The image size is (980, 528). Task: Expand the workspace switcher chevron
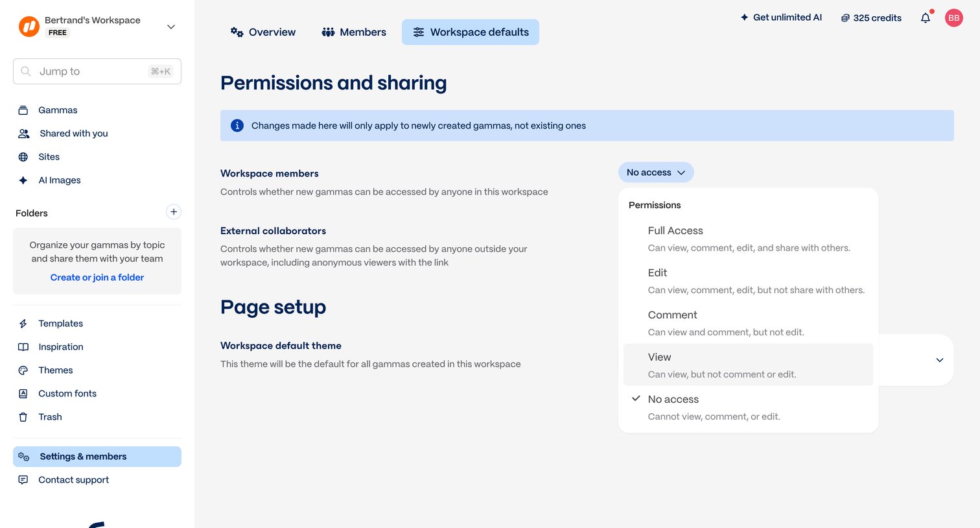pyautogui.click(x=171, y=27)
